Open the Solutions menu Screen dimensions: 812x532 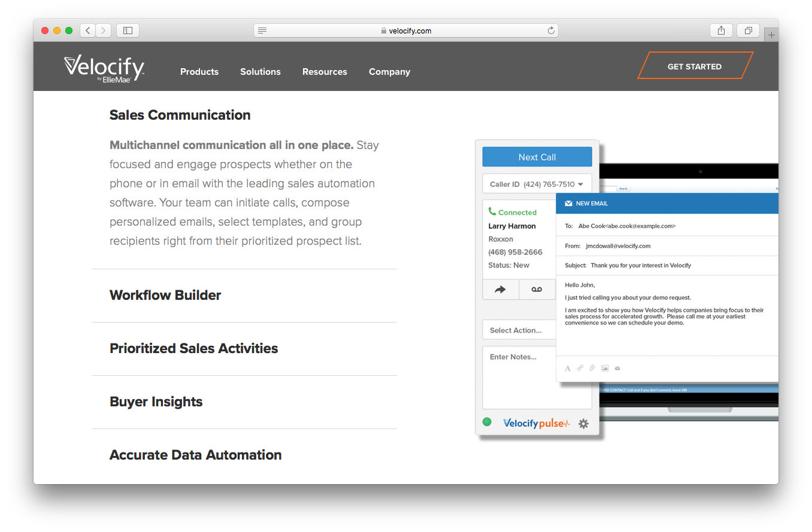pos(260,72)
